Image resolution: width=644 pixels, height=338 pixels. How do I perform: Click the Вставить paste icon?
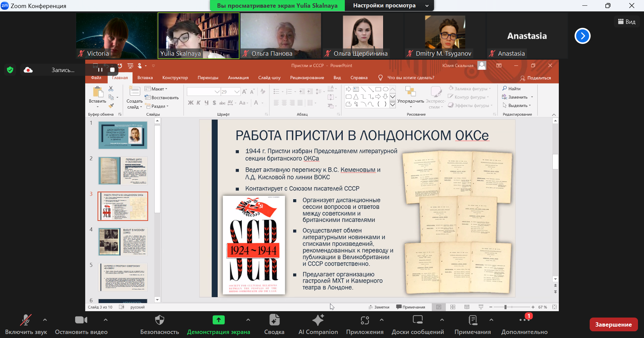98,92
